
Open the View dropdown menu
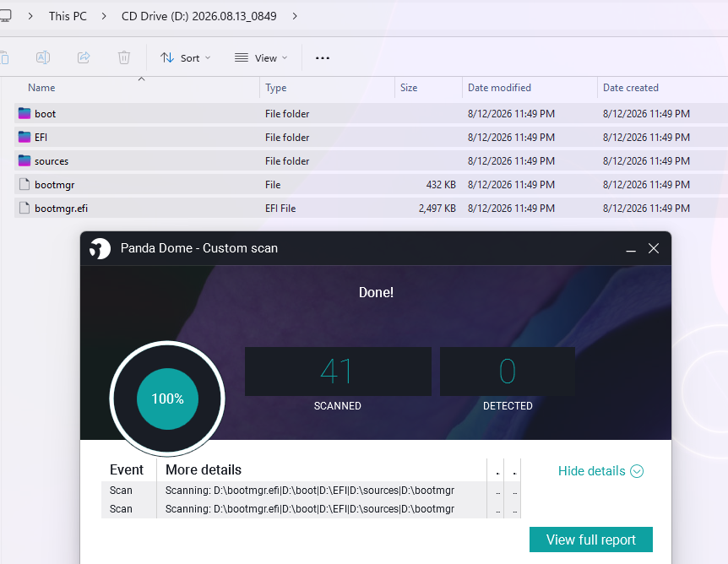[261, 58]
